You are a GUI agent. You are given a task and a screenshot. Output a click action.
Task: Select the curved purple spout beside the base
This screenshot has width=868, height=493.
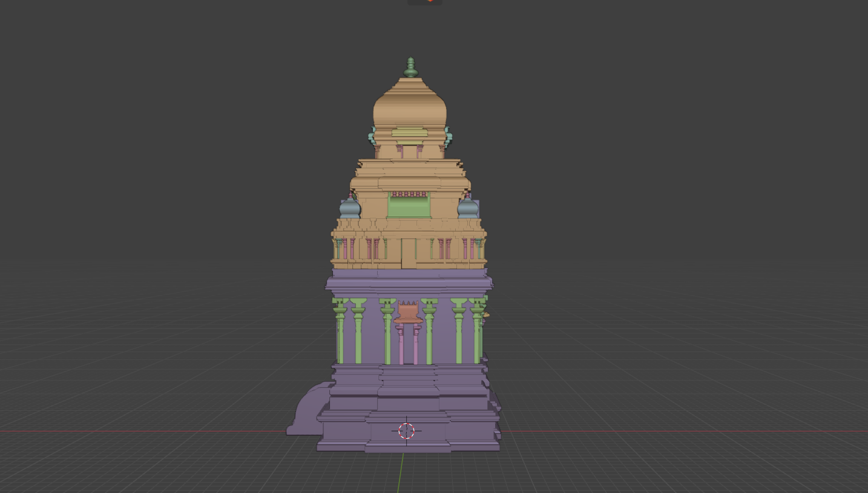(309, 409)
